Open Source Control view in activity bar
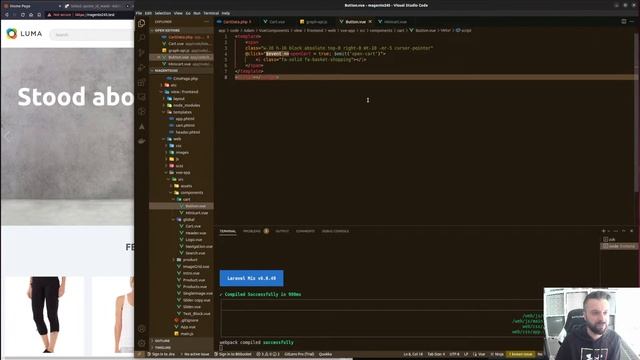Viewport: 640px width, 360px height. [142, 53]
